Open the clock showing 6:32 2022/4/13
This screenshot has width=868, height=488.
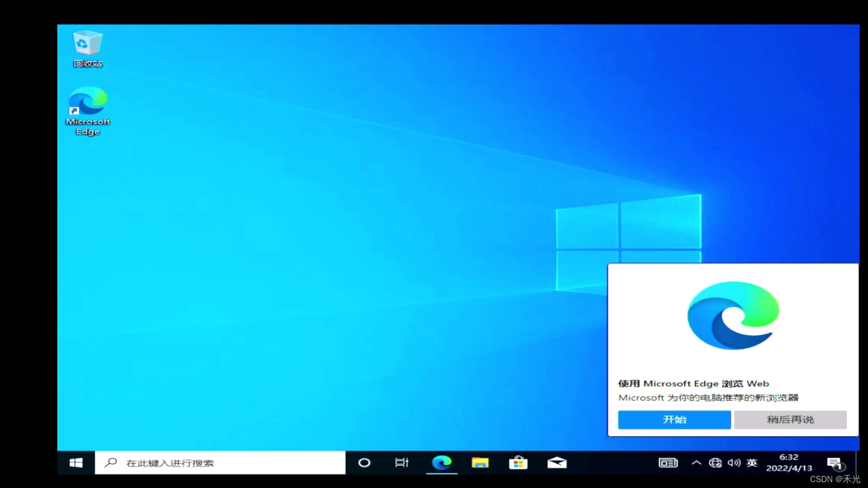(789, 463)
